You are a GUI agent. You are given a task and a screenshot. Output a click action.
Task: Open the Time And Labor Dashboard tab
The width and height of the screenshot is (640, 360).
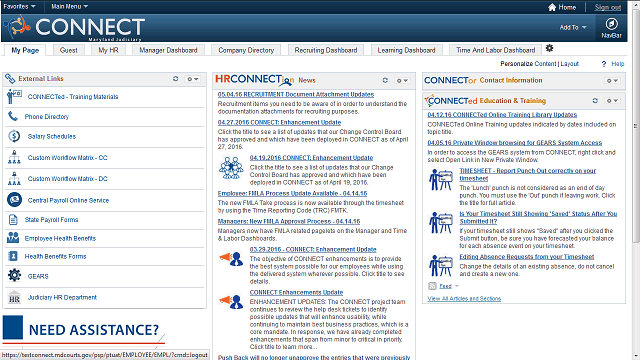pos(496,50)
